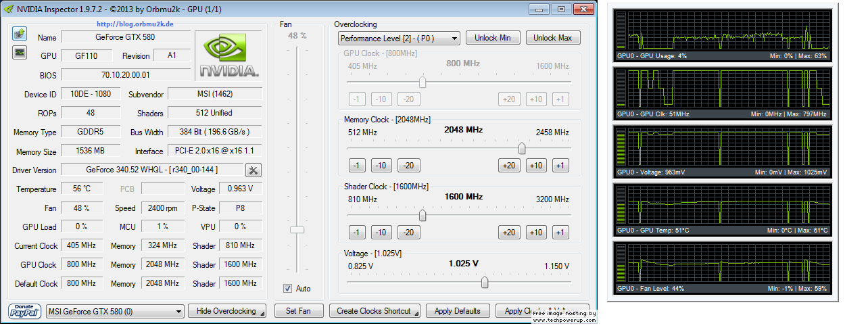Click the Memory Type value GDDR5

(x=91, y=132)
